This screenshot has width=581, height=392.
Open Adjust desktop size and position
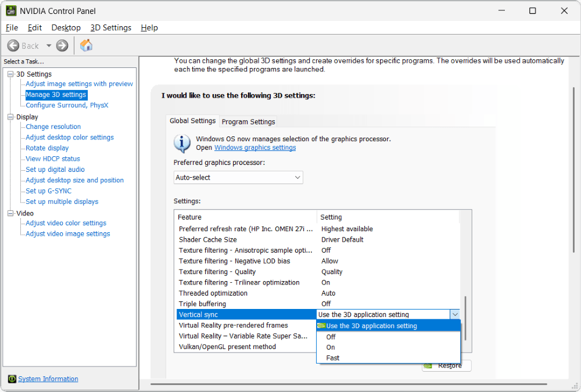point(74,181)
